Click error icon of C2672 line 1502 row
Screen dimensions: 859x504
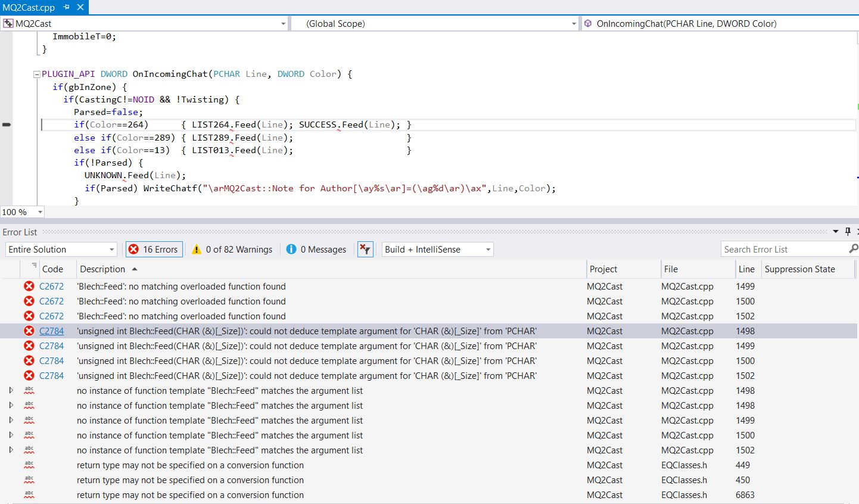(x=29, y=316)
